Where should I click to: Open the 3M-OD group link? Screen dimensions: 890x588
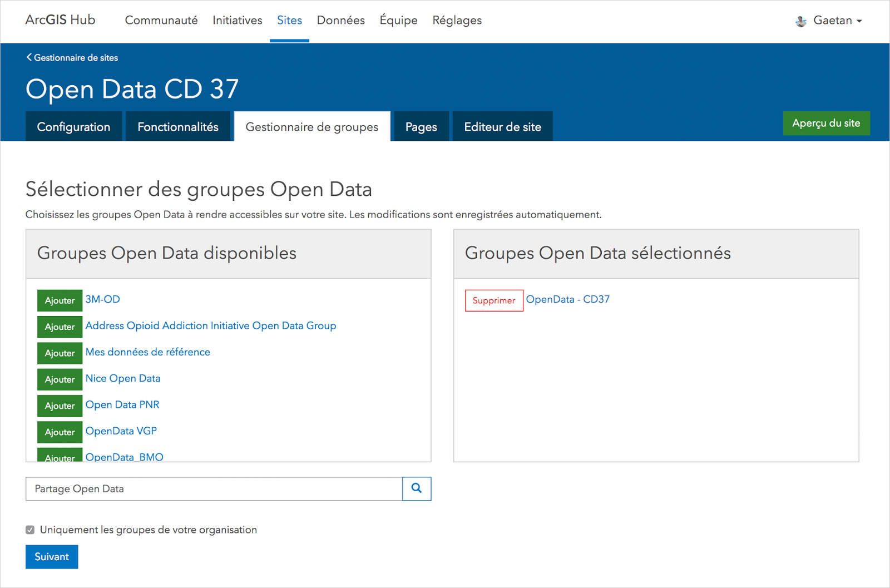pos(103,299)
